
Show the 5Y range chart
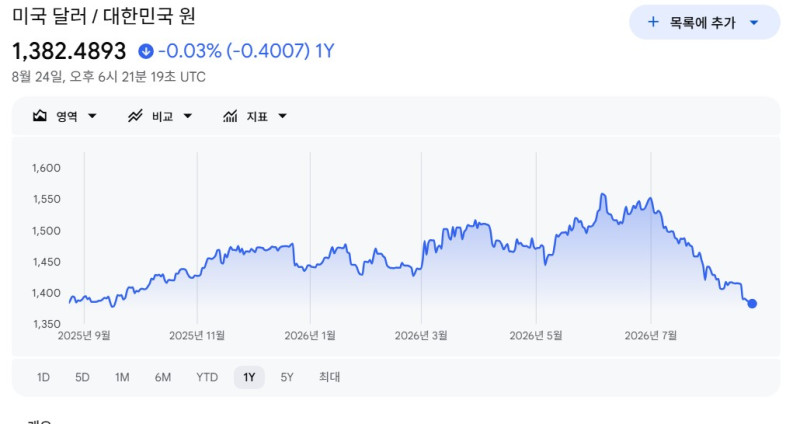click(x=287, y=377)
